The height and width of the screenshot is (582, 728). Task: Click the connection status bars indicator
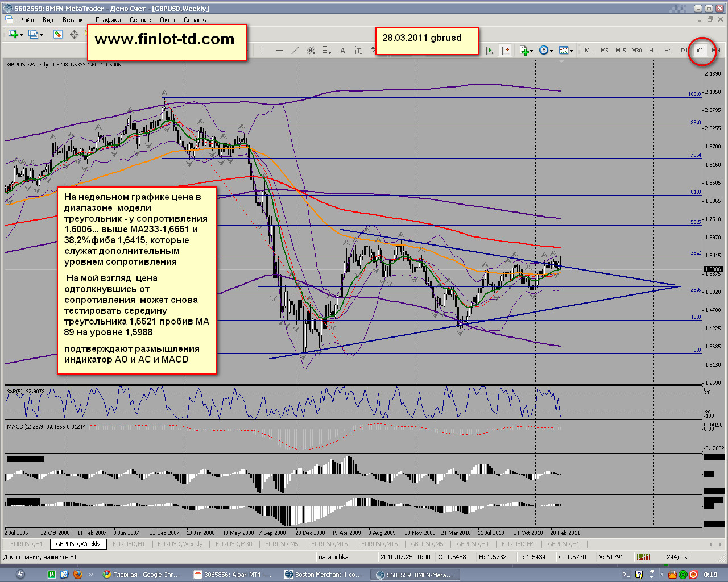pos(643,557)
